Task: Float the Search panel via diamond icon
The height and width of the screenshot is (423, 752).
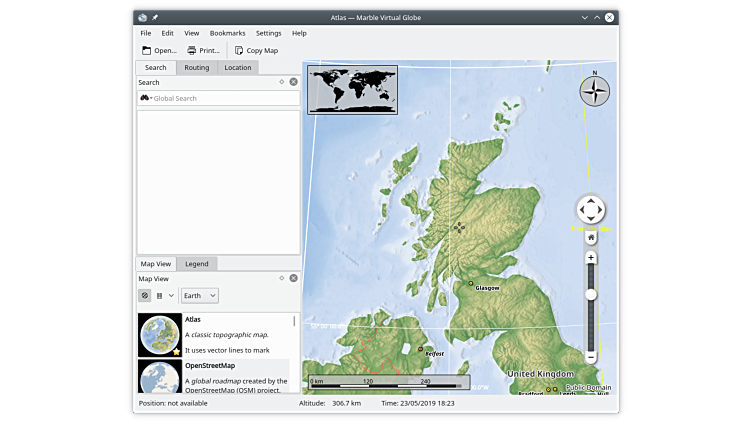Action: click(x=282, y=82)
